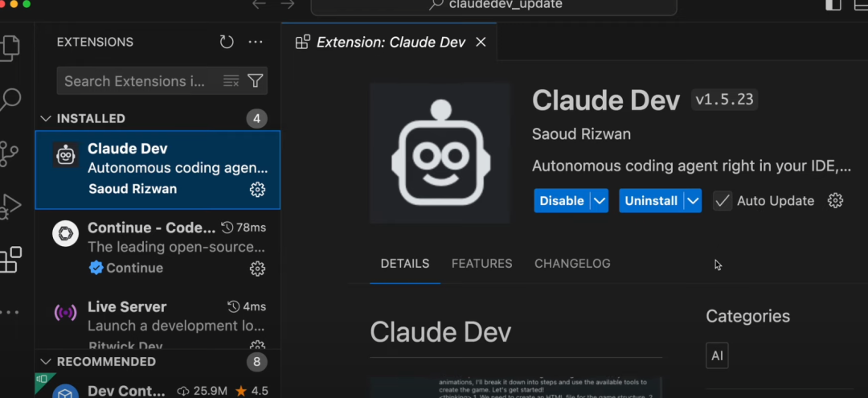868x398 pixels.
Task: Select Dev Containers recommended extension
Action: [x=158, y=386]
